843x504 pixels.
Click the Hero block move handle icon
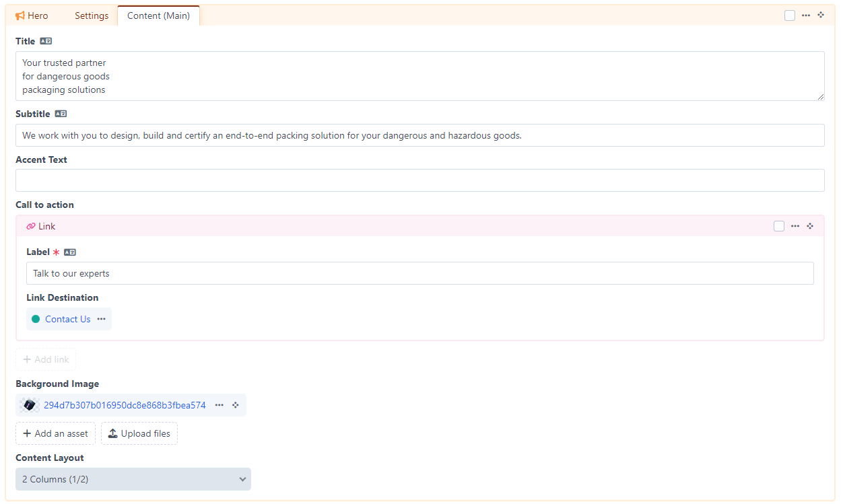click(821, 15)
